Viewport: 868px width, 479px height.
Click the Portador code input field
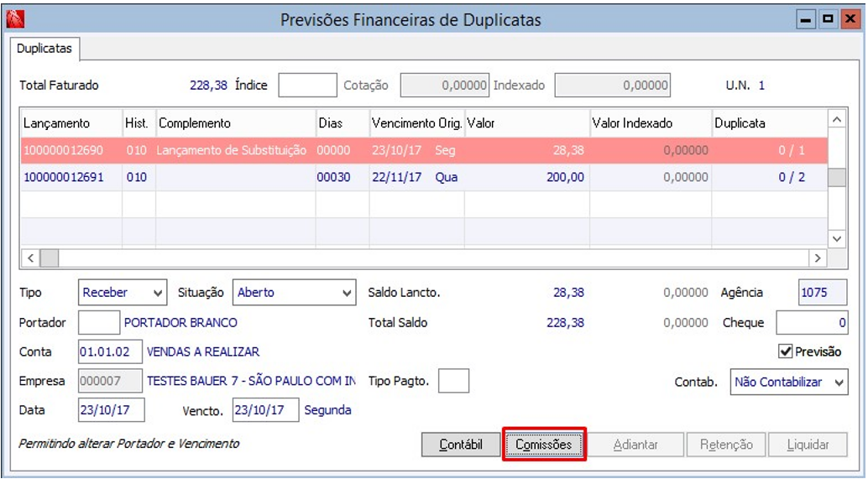[x=99, y=322]
